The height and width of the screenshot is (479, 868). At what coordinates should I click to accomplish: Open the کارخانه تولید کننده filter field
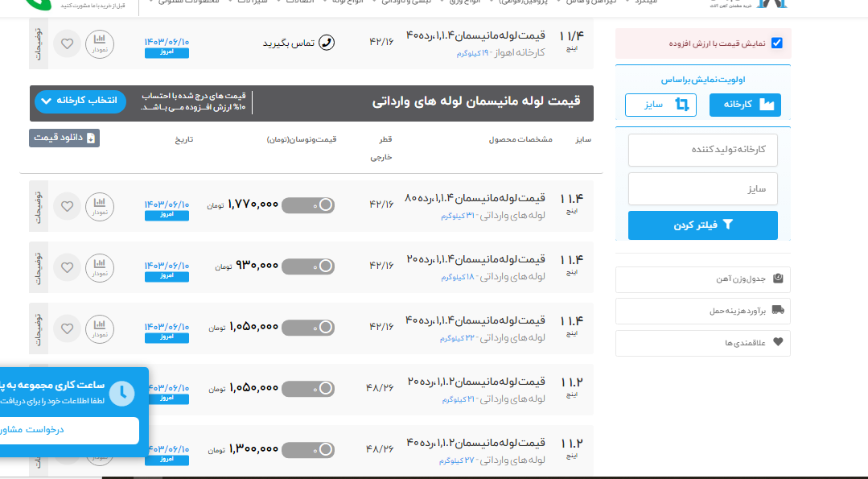[x=702, y=151]
